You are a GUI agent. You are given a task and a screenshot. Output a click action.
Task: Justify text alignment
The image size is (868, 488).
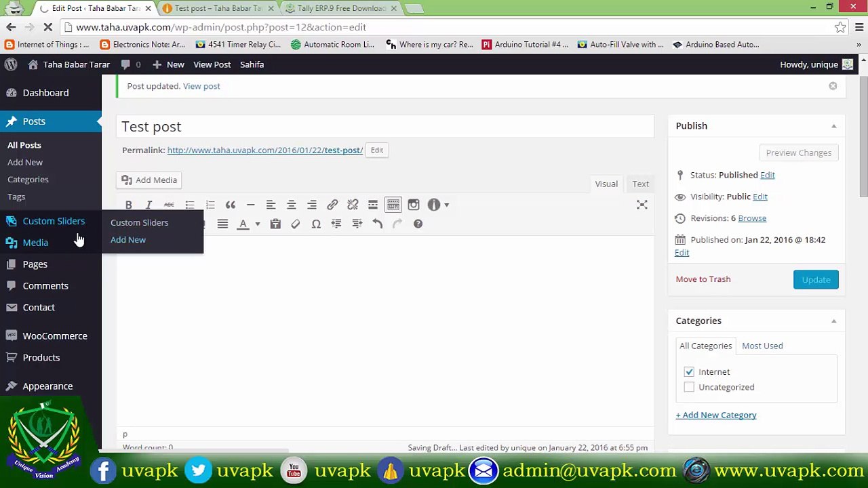coord(222,224)
